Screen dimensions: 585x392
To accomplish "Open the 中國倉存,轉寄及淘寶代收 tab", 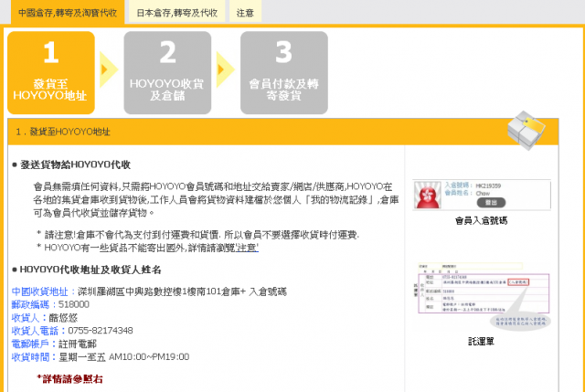I will tap(68, 12).
